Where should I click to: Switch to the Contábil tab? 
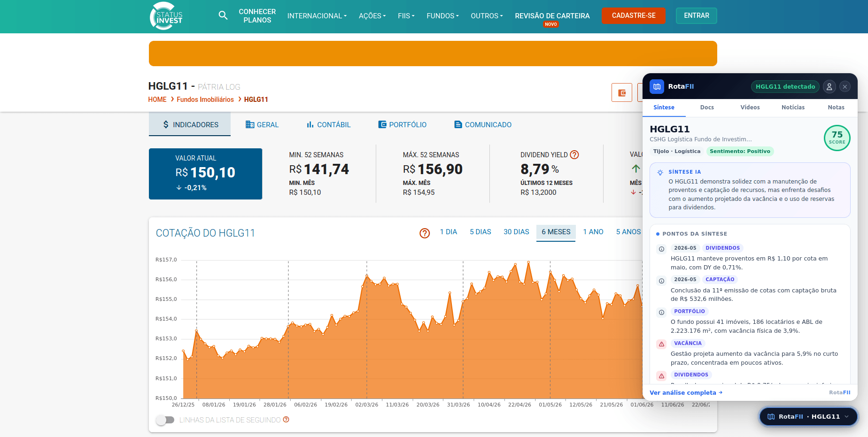click(x=329, y=124)
